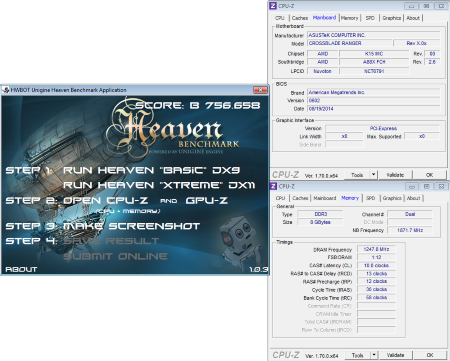Click the Bank Cycle Time (tRC) value
Viewport: 450px width, 361px height.
(376, 297)
